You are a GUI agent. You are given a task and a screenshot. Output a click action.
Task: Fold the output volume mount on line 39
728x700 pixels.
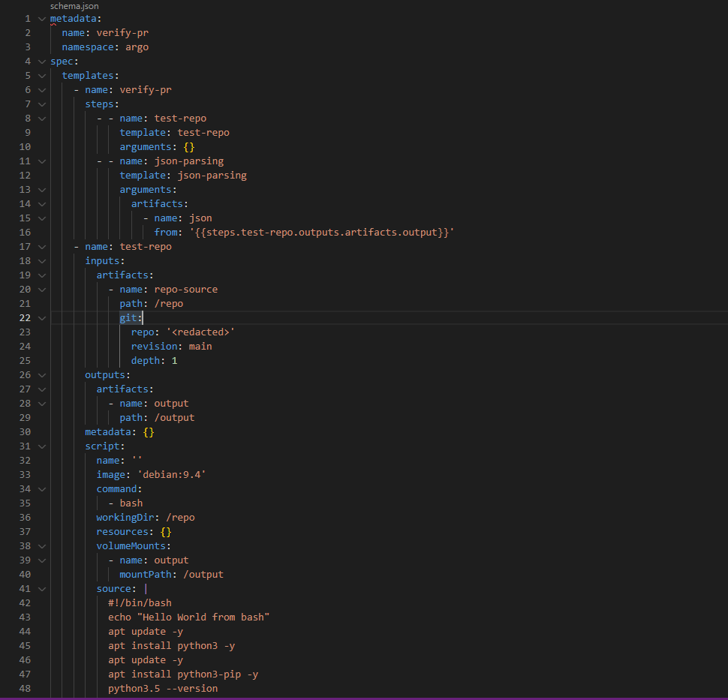[x=42, y=560]
